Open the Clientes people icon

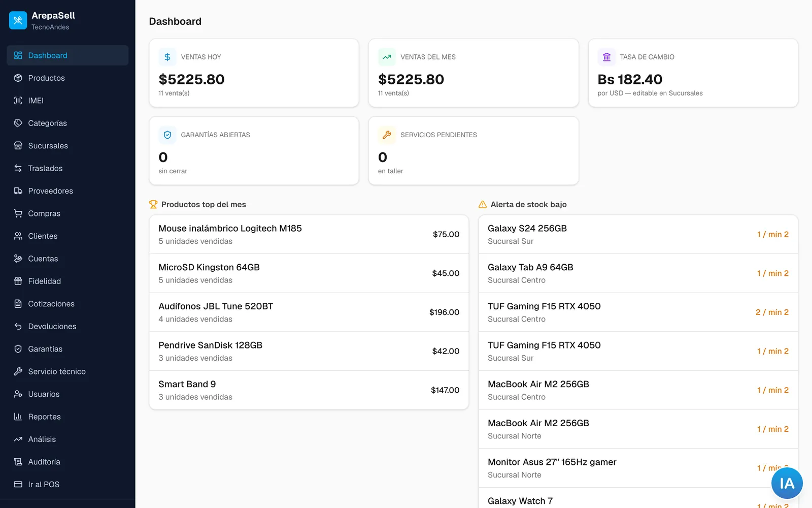tap(18, 236)
